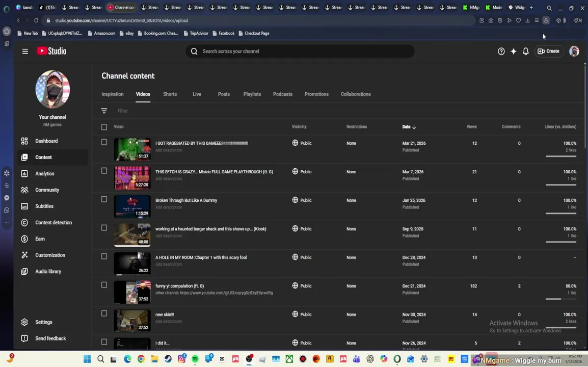Click the Search across your channel field
Screen dimensions: 588x367
pos(300,51)
